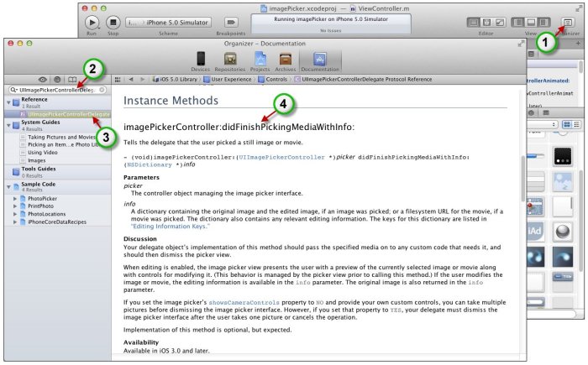The image size is (588, 365).
Task: Select list view in Xcode object library
Action: coord(576,124)
